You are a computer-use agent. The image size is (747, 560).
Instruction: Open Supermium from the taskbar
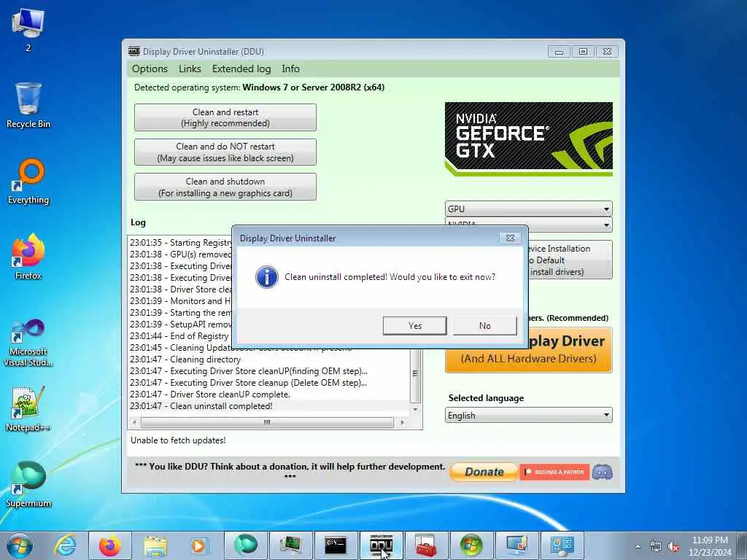(x=246, y=545)
